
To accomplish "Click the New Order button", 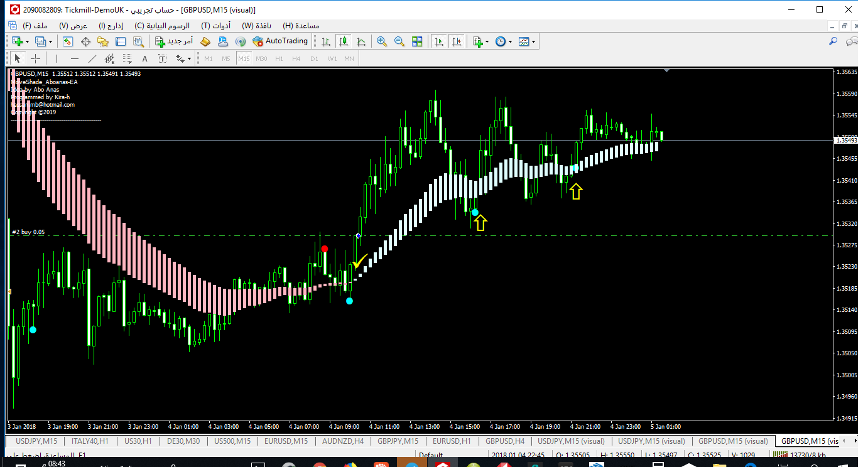I will pyautogui.click(x=174, y=41).
